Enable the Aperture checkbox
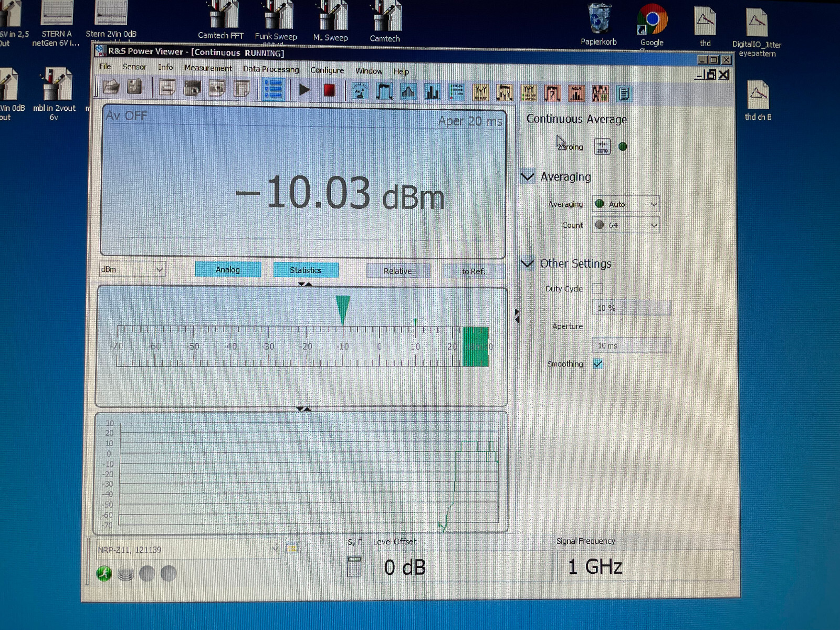This screenshot has height=630, width=840. coord(597,326)
